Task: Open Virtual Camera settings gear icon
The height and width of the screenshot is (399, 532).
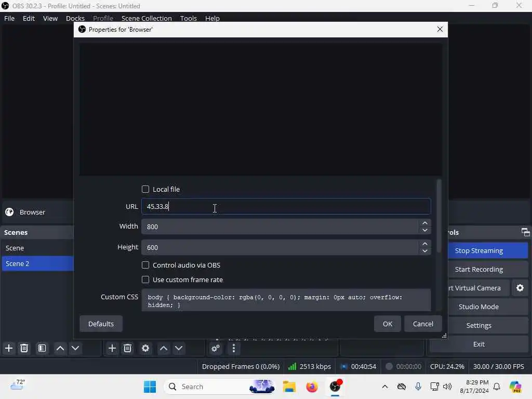Action: [520, 288]
